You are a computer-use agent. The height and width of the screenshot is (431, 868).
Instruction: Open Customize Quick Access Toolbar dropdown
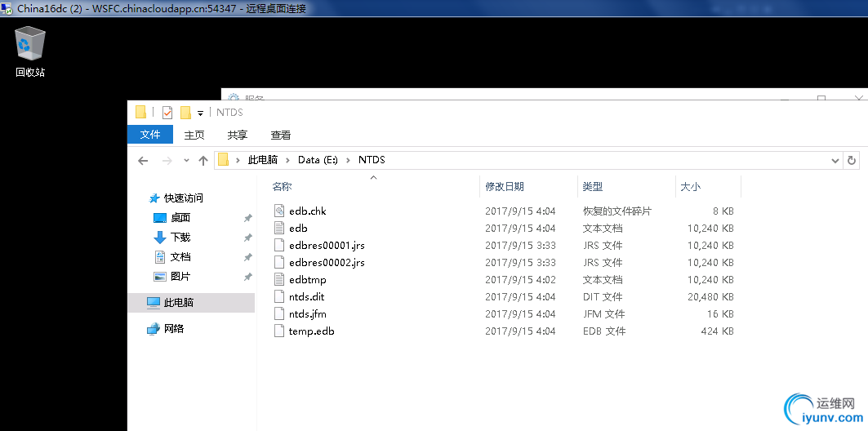[x=200, y=113]
